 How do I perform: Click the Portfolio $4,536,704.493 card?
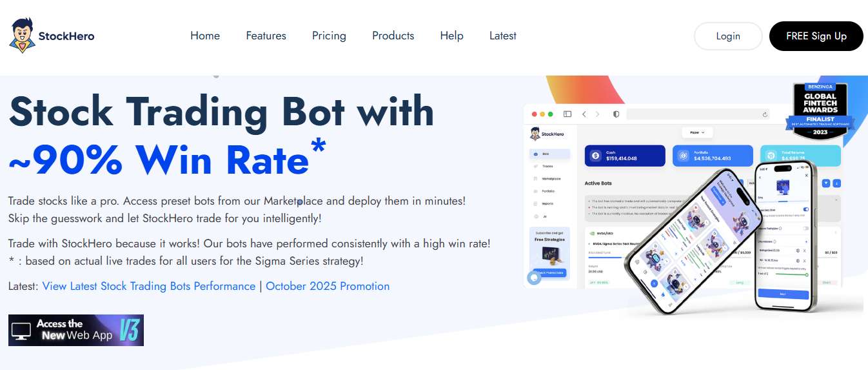713,156
